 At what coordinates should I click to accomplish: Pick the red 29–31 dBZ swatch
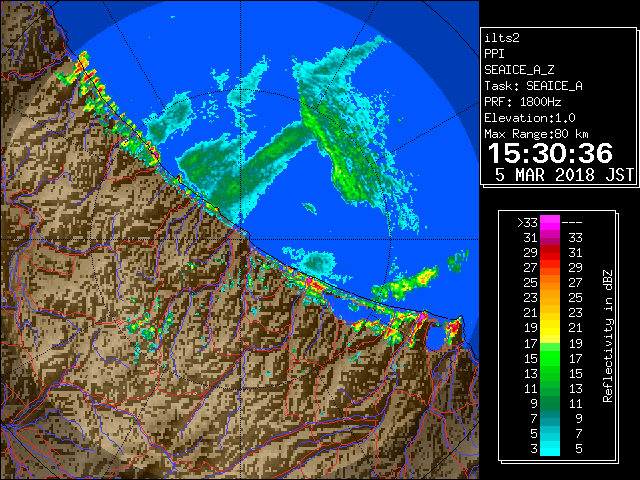click(550, 253)
